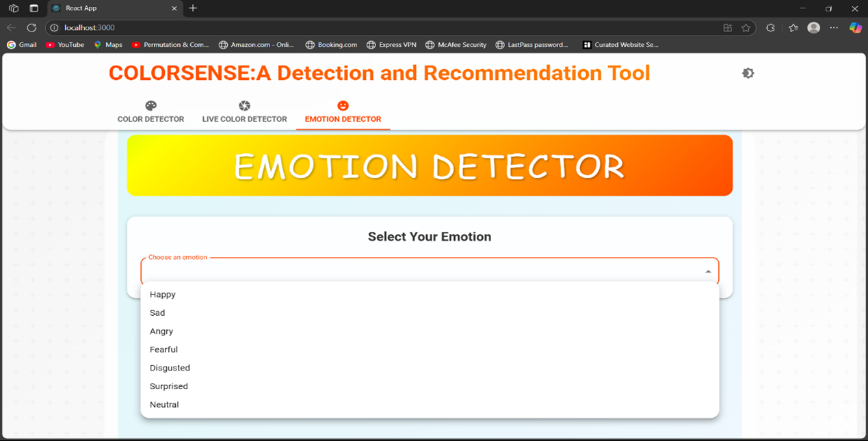Choose Surprised in the emotion dropdown

169,386
